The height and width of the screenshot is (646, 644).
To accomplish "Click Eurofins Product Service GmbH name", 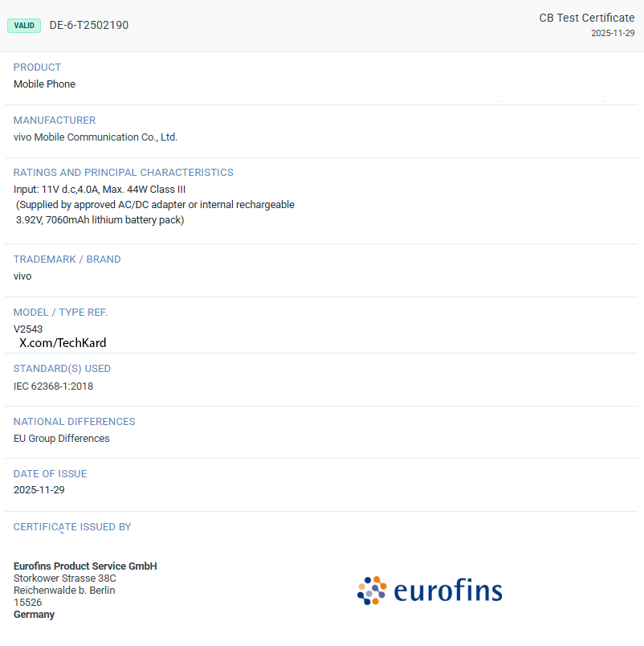I will [85, 566].
